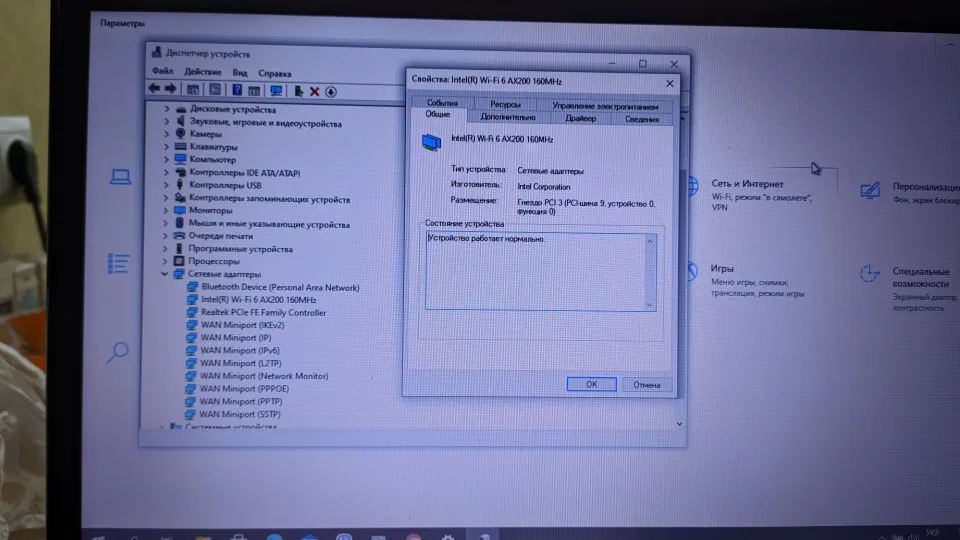The height and width of the screenshot is (540, 960).
Task: Select WAN Miniport (Network Monitor)
Action: coord(264,376)
